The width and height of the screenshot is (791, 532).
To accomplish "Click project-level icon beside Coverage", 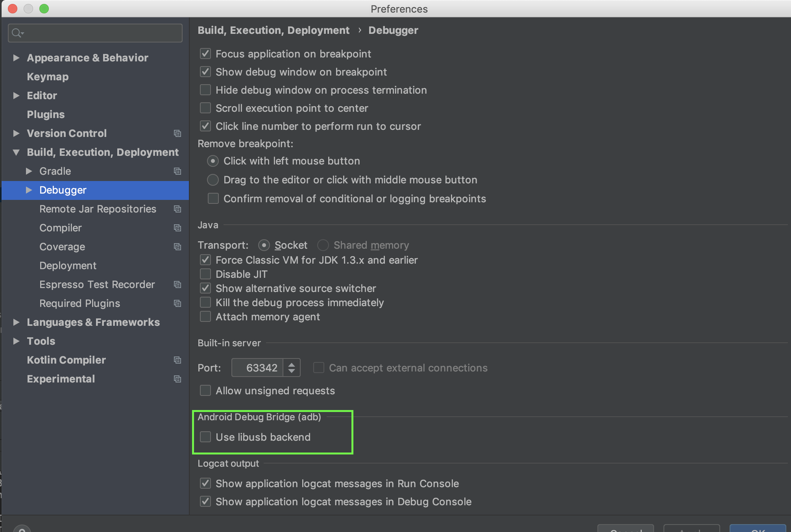I will coord(177,247).
